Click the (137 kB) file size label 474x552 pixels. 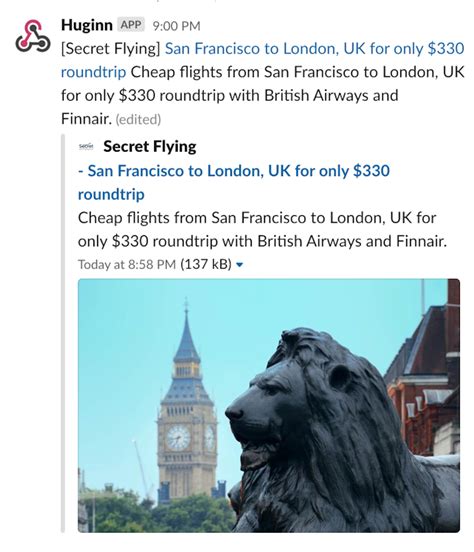click(x=206, y=264)
